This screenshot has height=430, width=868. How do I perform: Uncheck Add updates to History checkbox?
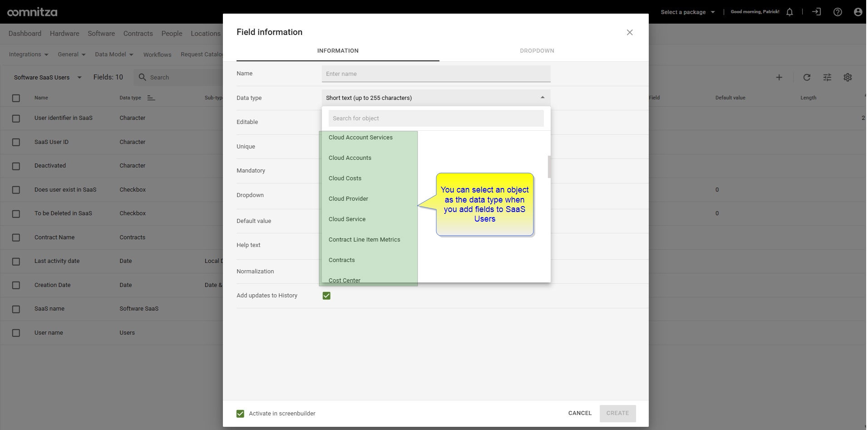(x=326, y=296)
